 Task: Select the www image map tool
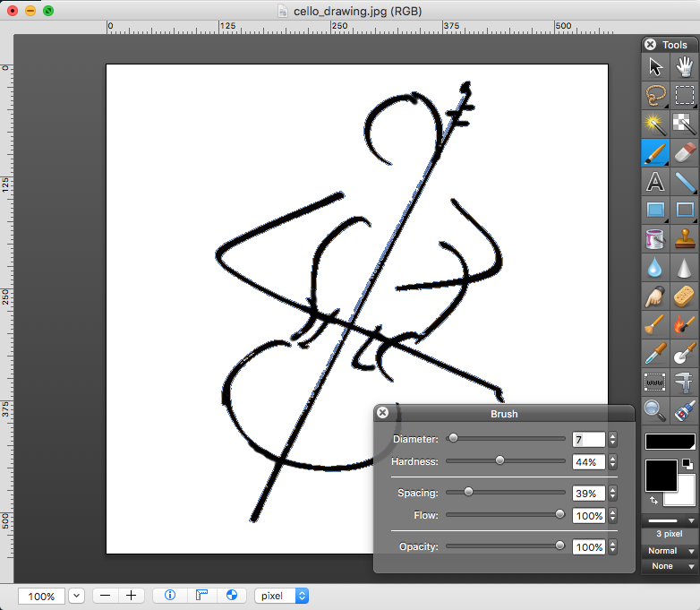pyautogui.click(x=655, y=382)
